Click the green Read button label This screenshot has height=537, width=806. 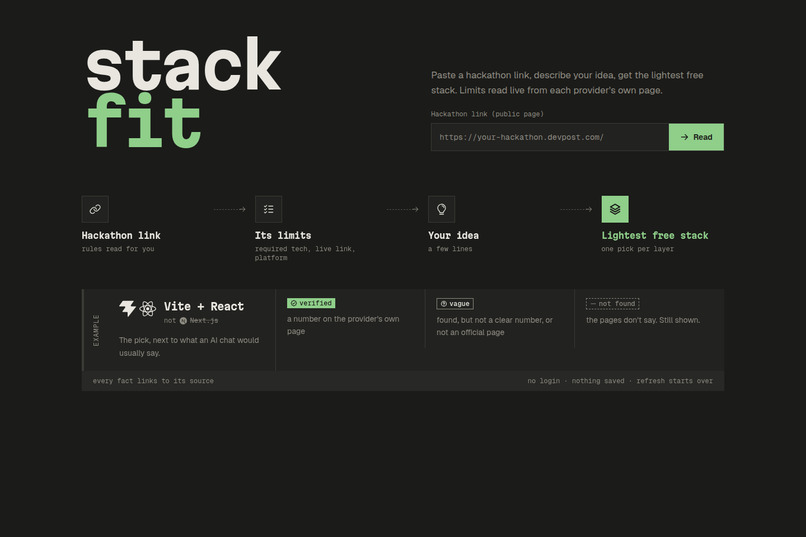pos(703,137)
